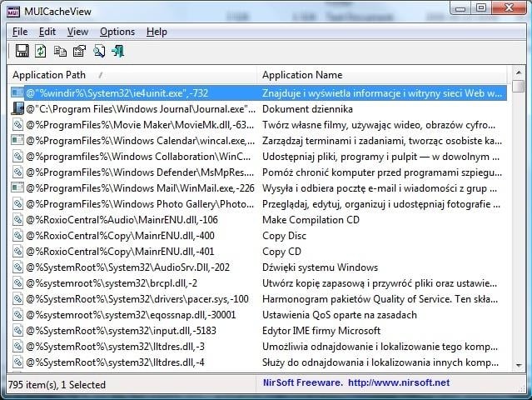Select the 'Make Compilation CD' entry
Image resolution: width=532 pixels, height=400 pixels.
[x=311, y=220]
